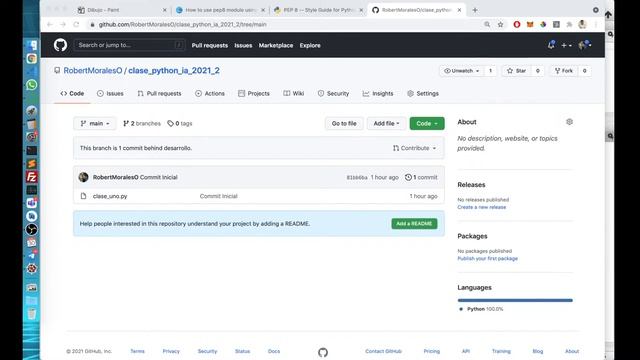Click the Python language bar
Viewport: 640px width, 360px height.
click(x=515, y=300)
